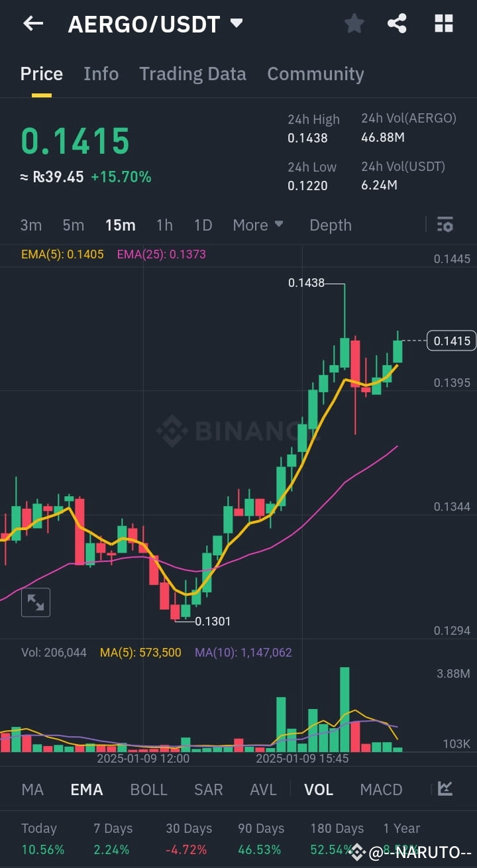Go back using the back arrow

coord(32,23)
